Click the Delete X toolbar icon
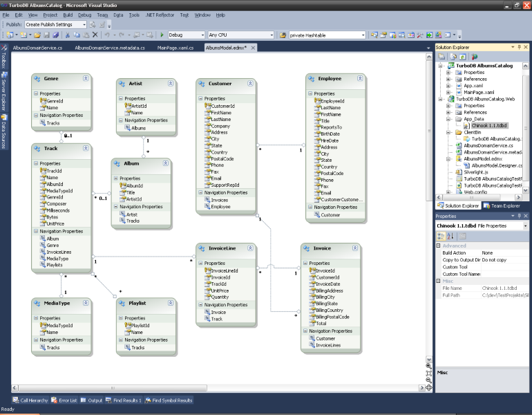 click(95, 35)
